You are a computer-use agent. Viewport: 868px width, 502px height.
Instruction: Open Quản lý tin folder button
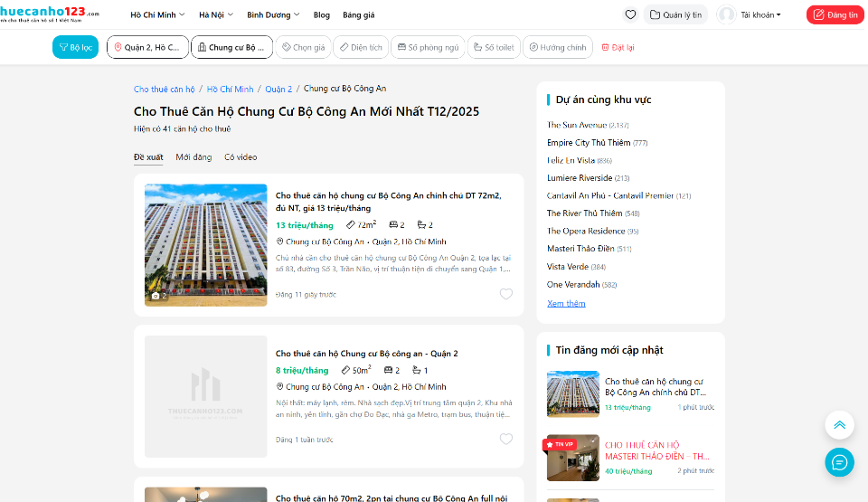pyautogui.click(x=676, y=15)
